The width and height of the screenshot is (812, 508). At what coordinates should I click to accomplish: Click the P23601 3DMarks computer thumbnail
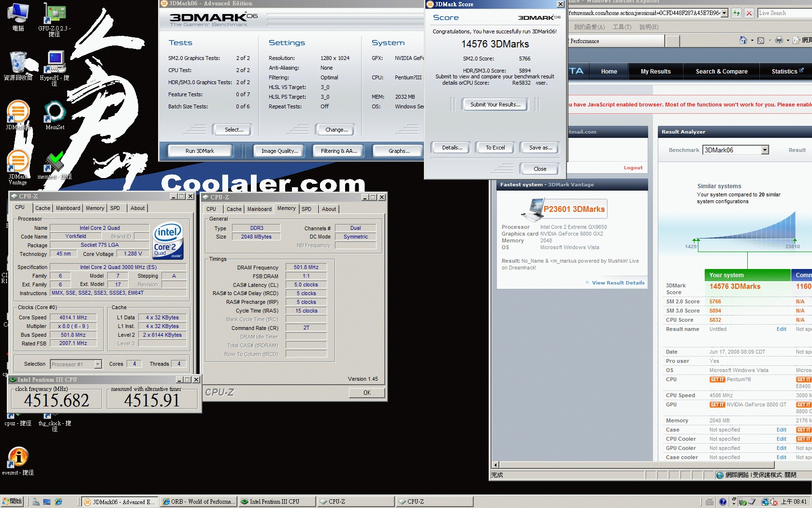tap(533, 210)
